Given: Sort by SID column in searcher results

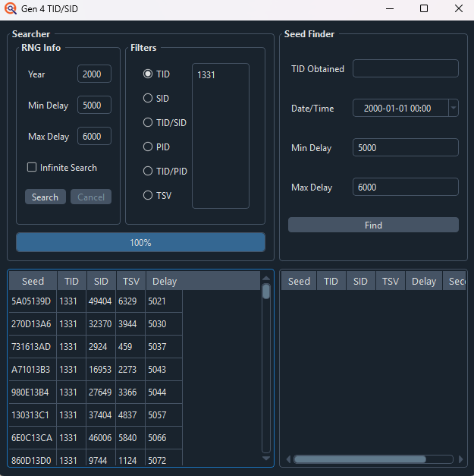Looking at the screenshot, I should 101,281.
